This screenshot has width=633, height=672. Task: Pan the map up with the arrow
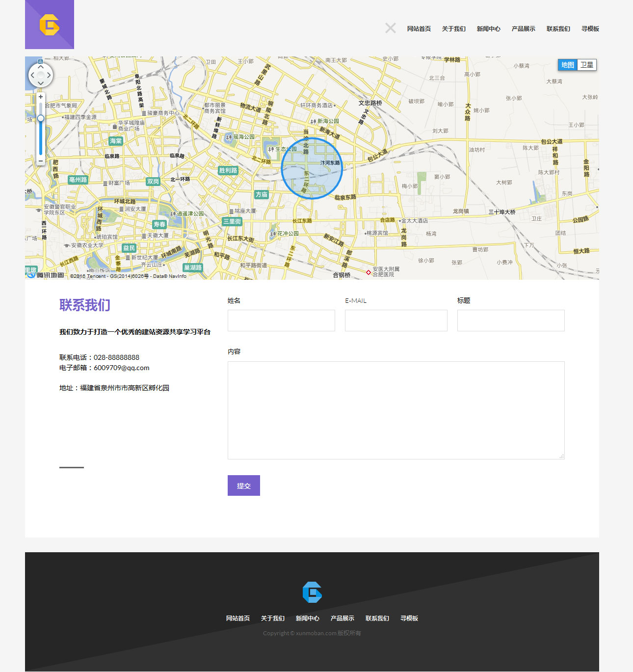41,67
